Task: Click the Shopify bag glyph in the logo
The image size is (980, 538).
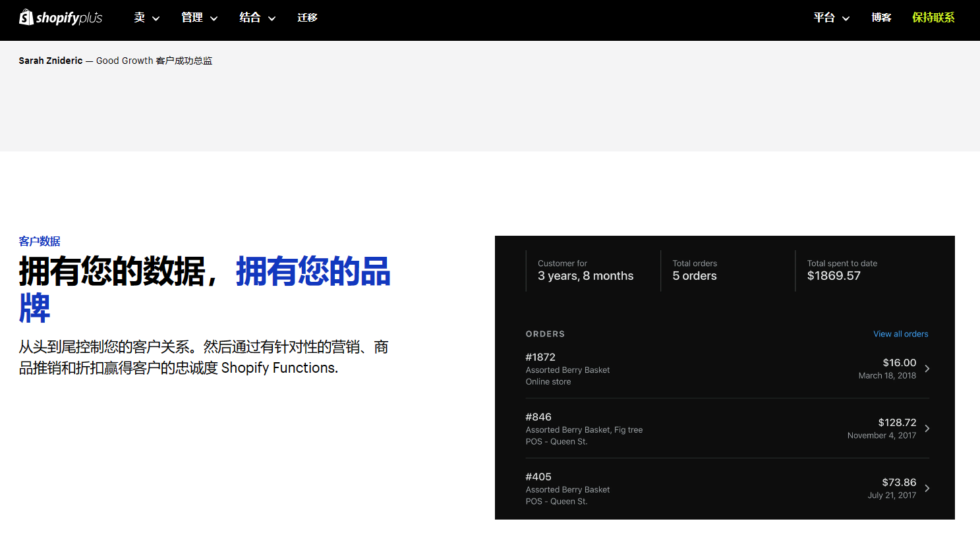Action: pos(26,17)
